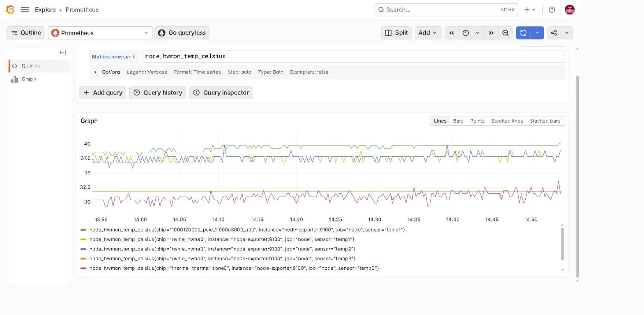Click "Format: Time series" option text
Screen dimensions: 644x315
click(198, 72)
